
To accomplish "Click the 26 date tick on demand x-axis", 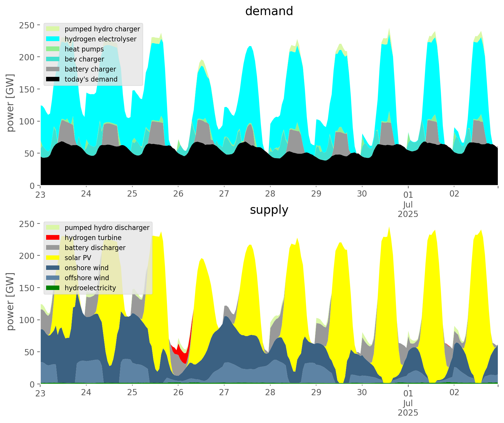I will click(178, 194).
